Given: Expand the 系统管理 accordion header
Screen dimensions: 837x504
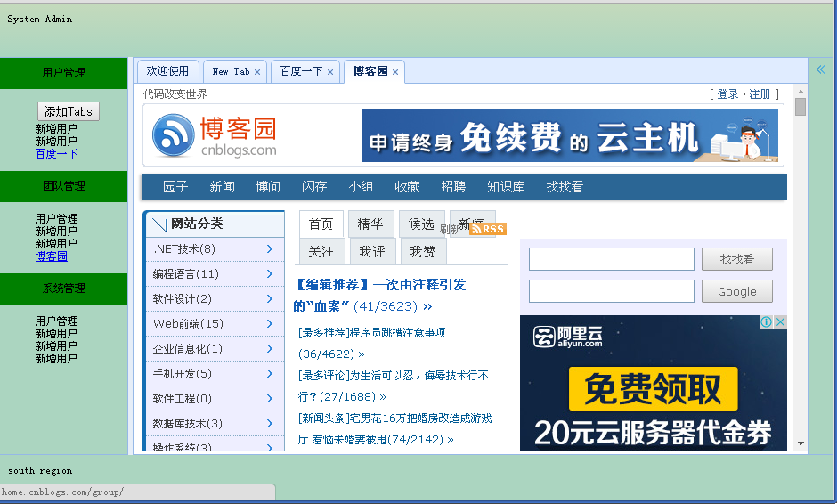Looking at the screenshot, I should [x=63, y=289].
